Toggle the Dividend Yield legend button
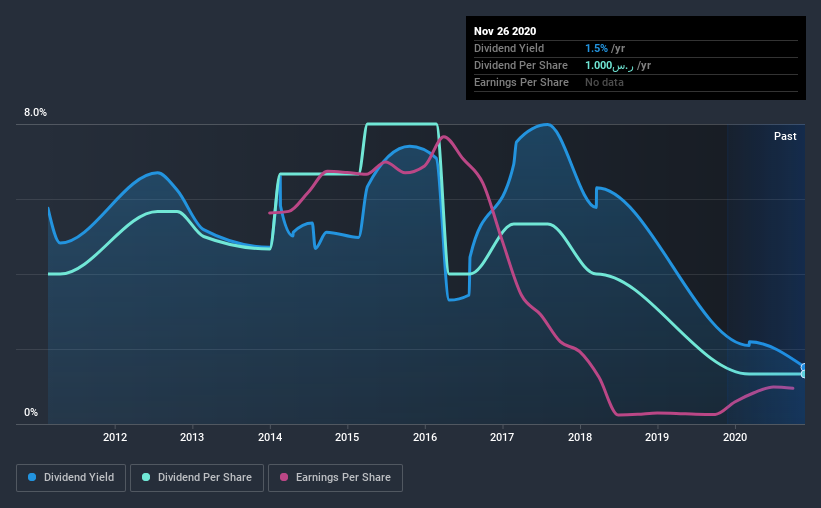 71,478
